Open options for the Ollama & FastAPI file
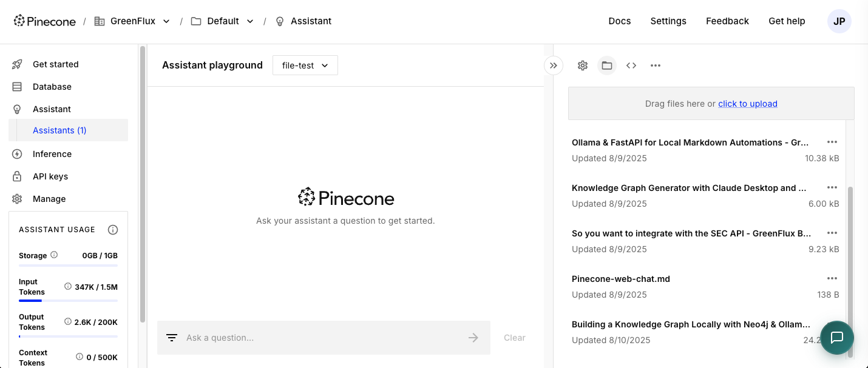Viewport: 868px width, 368px height. point(832,142)
